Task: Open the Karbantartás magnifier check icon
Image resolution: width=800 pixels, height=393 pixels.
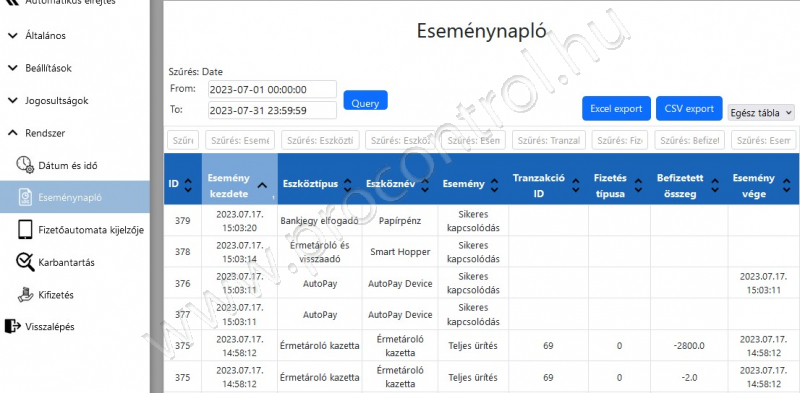Action: tap(24, 262)
